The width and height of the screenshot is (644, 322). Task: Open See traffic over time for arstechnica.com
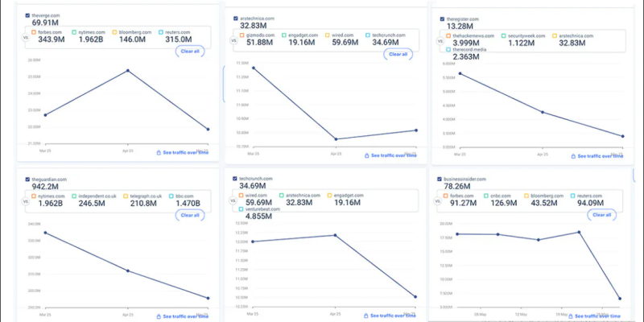394,155
